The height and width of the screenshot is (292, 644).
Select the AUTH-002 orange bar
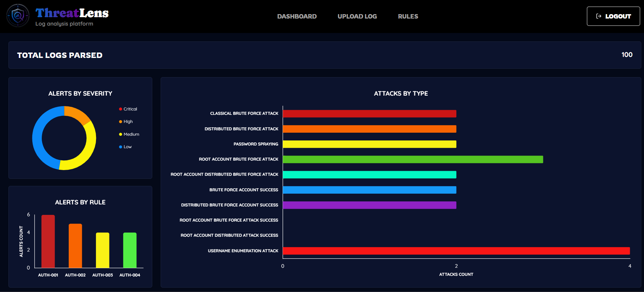(75, 246)
